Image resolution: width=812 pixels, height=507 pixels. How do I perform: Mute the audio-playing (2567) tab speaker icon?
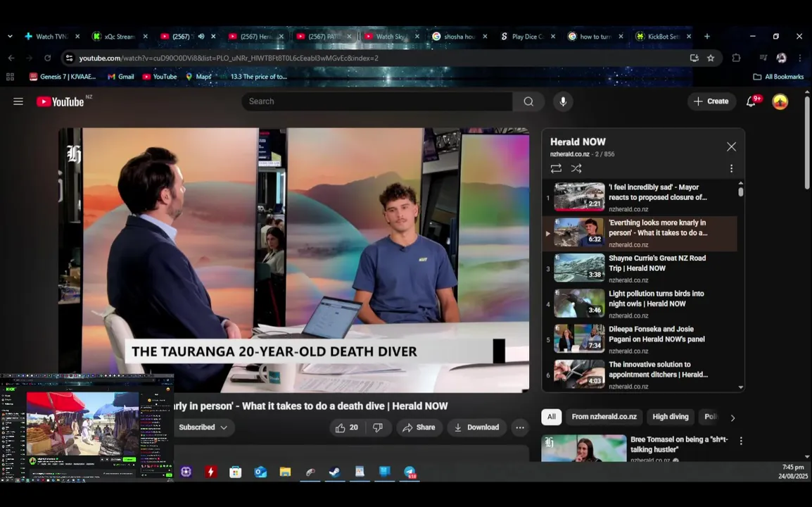coord(201,37)
